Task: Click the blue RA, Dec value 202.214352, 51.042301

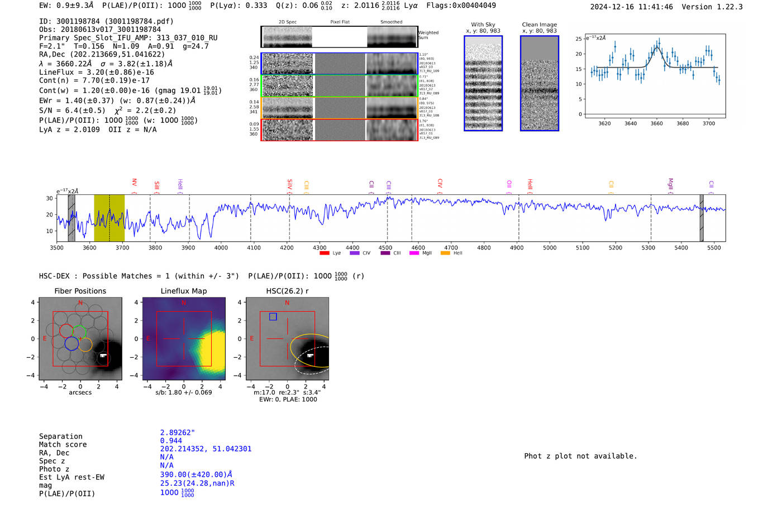Action: click(206, 449)
